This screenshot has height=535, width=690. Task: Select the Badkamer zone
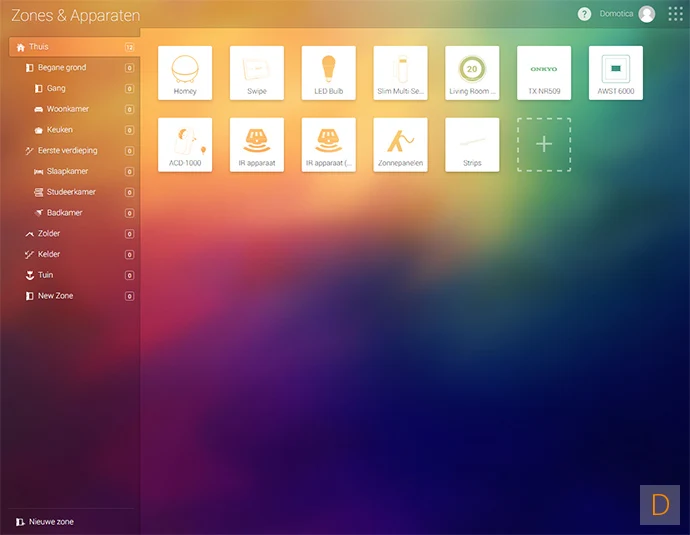point(74,213)
